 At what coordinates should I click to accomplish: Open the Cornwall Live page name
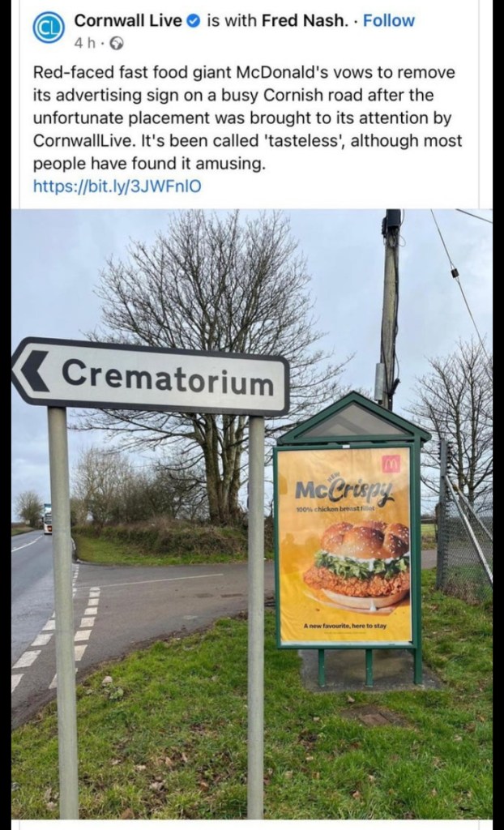pyautogui.click(x=128, y=20)
